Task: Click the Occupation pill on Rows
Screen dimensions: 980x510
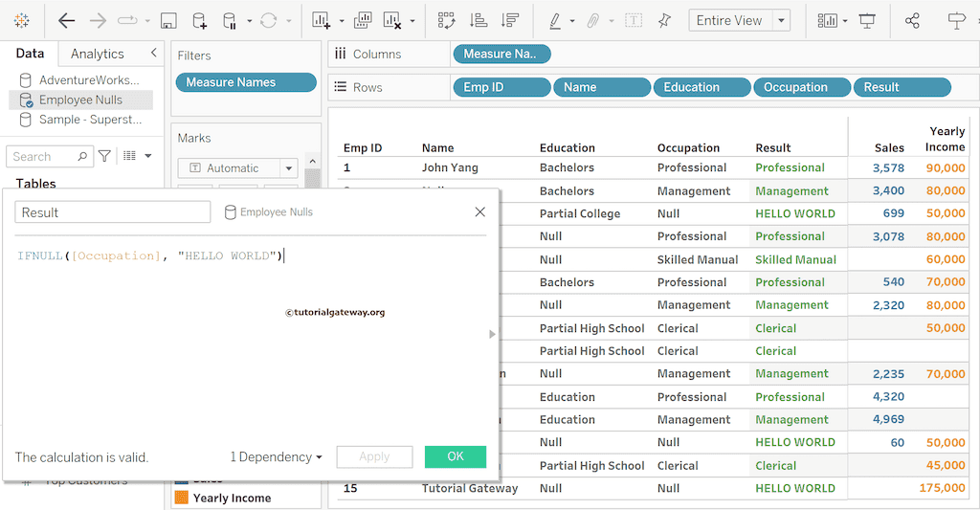Action: 802,87
